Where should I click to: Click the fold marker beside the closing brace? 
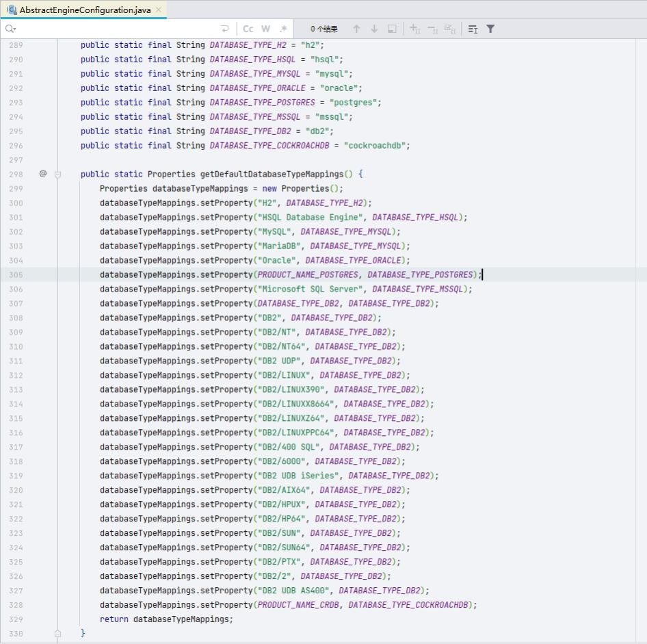tap(58, 633)
